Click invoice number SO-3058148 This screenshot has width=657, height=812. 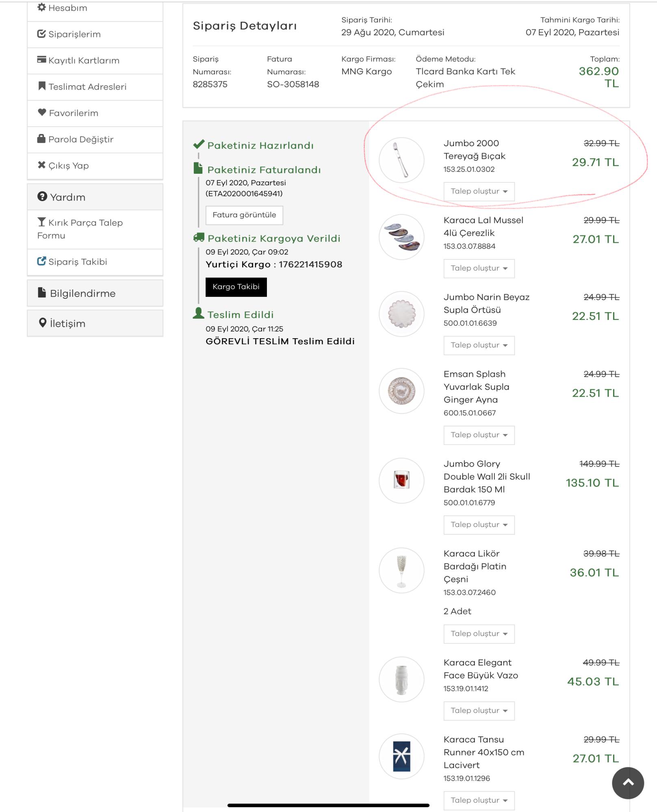[x=293, y=84]
